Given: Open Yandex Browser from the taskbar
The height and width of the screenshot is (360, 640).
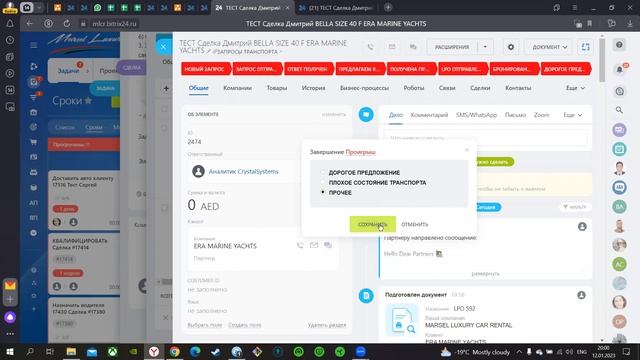Looking at the screenshot, I should pos(153,351).
